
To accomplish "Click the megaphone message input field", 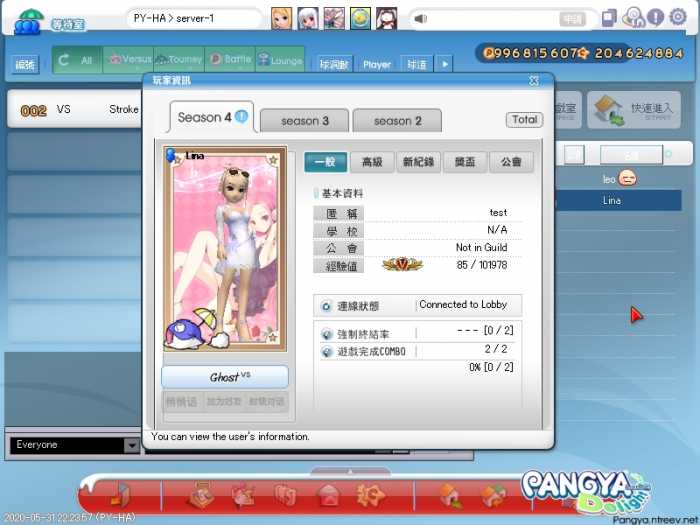I will tap(495, 19).
